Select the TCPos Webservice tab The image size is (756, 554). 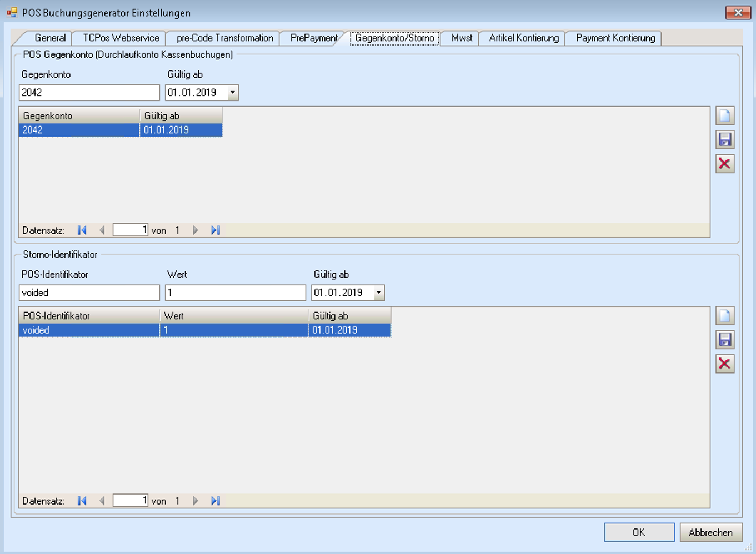tap(121, 38)
